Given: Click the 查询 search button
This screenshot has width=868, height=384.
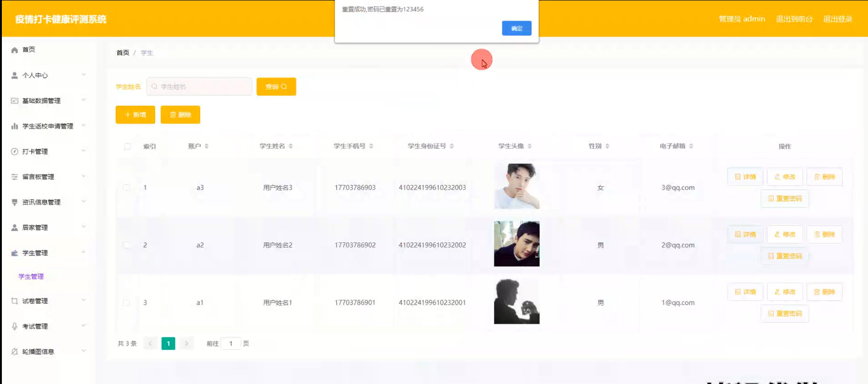Looking at the screenshot, I should point(276,87).
